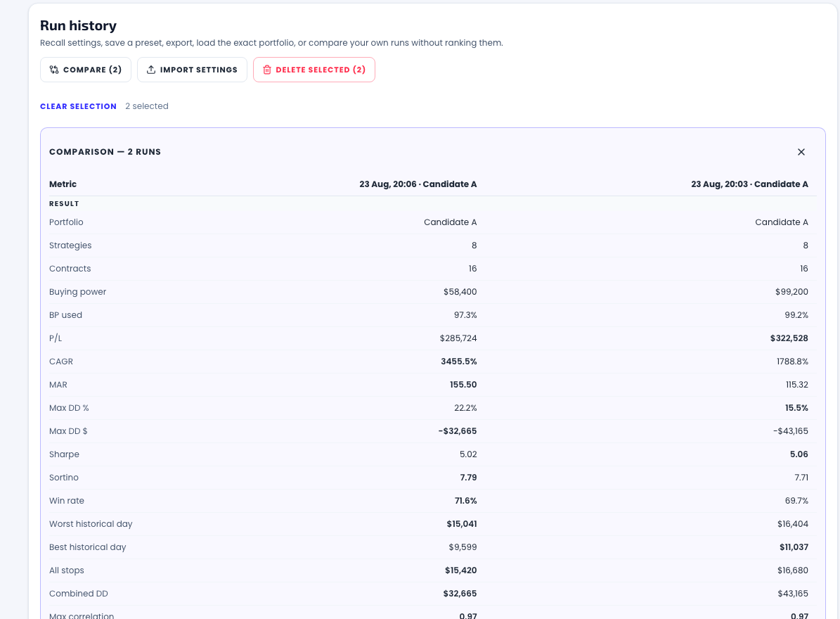Click the $9,599 best historical day value
840x619 pixels.
pyautogui.click(x=463, y=547)
